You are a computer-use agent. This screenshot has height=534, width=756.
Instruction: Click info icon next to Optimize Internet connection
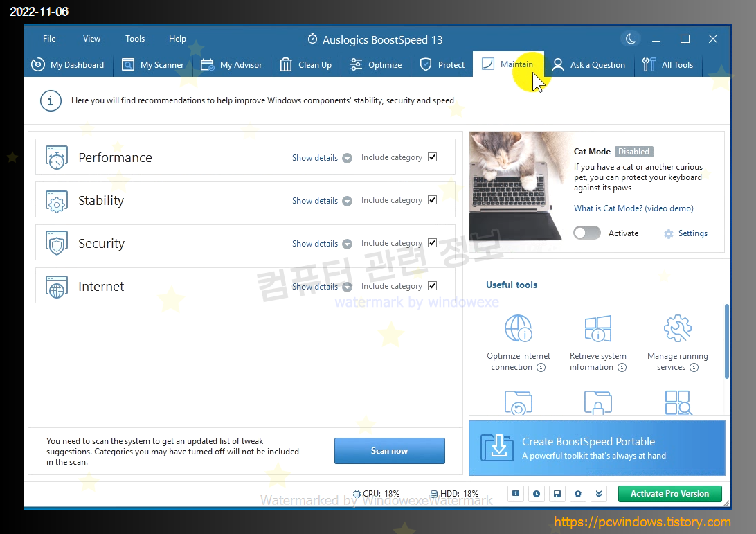541,368
